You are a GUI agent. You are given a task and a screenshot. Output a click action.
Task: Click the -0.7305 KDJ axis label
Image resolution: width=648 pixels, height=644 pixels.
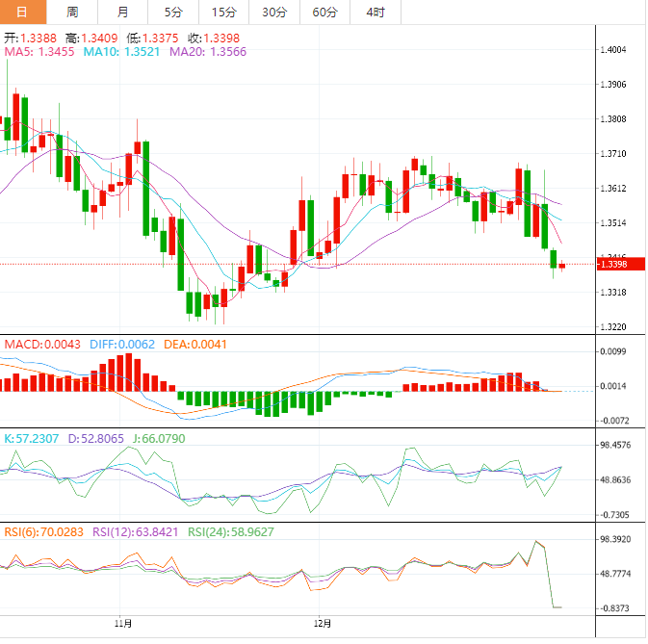point(614,516)
